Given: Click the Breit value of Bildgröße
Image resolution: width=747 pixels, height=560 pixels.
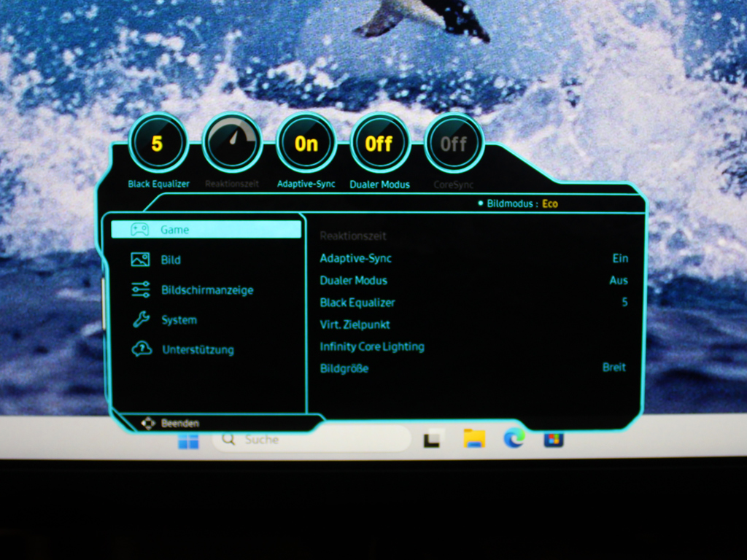Looking at the screenshot, I should (614, 367).
